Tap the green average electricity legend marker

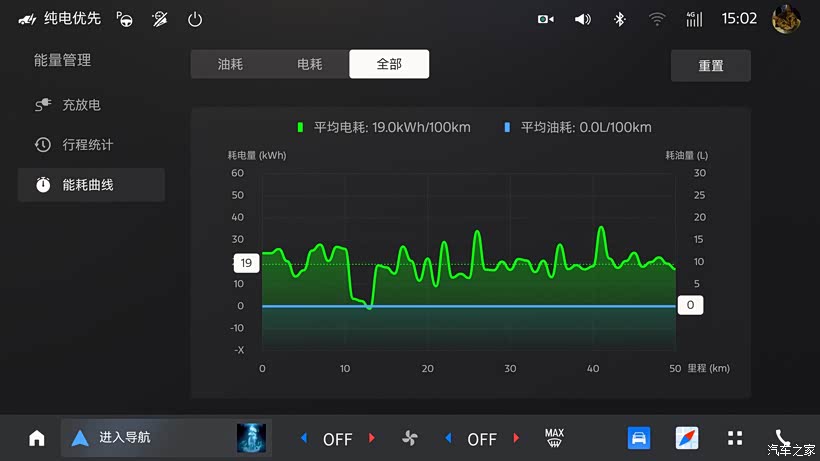300,127
